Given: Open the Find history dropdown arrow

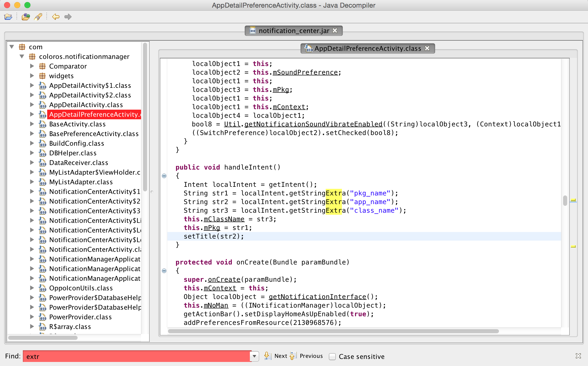Looking at the screenshot, I should [x=254, y=356].
